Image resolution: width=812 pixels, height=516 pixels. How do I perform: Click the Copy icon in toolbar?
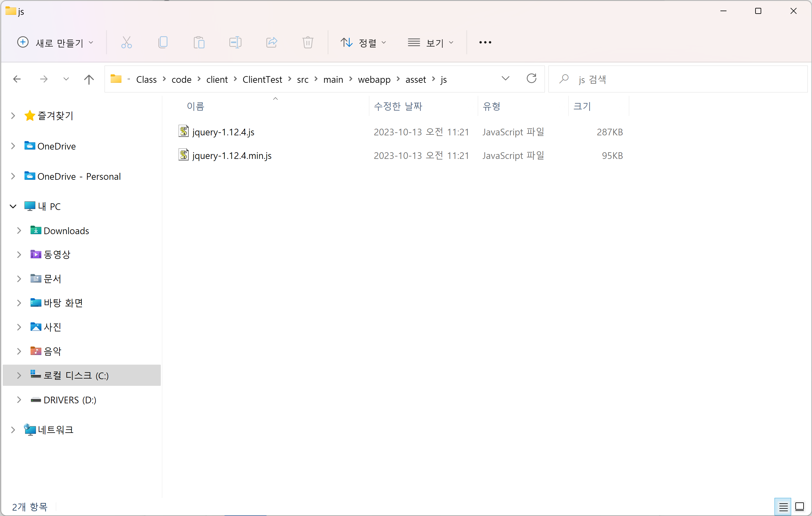pyautogui.click(x=163, y=43)
